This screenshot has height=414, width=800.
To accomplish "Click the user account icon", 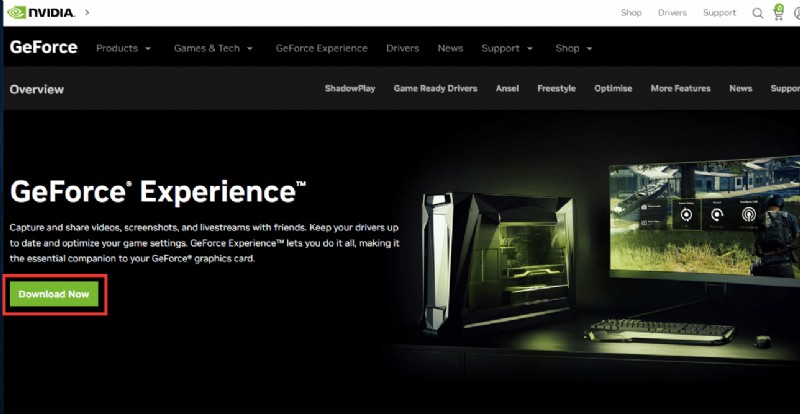I will [797, 13].
